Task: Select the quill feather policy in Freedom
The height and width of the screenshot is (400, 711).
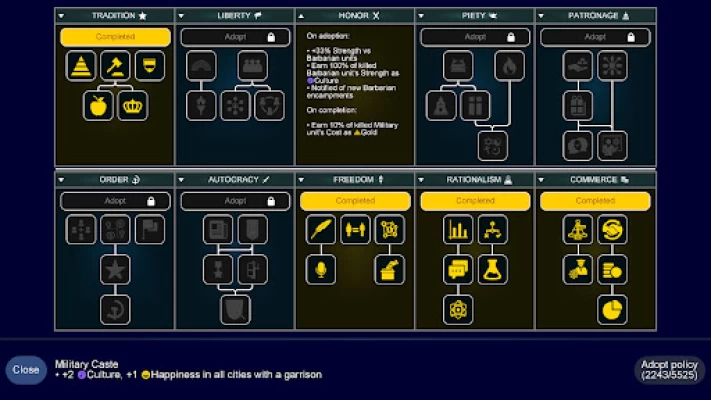Action: click(321, 229)
